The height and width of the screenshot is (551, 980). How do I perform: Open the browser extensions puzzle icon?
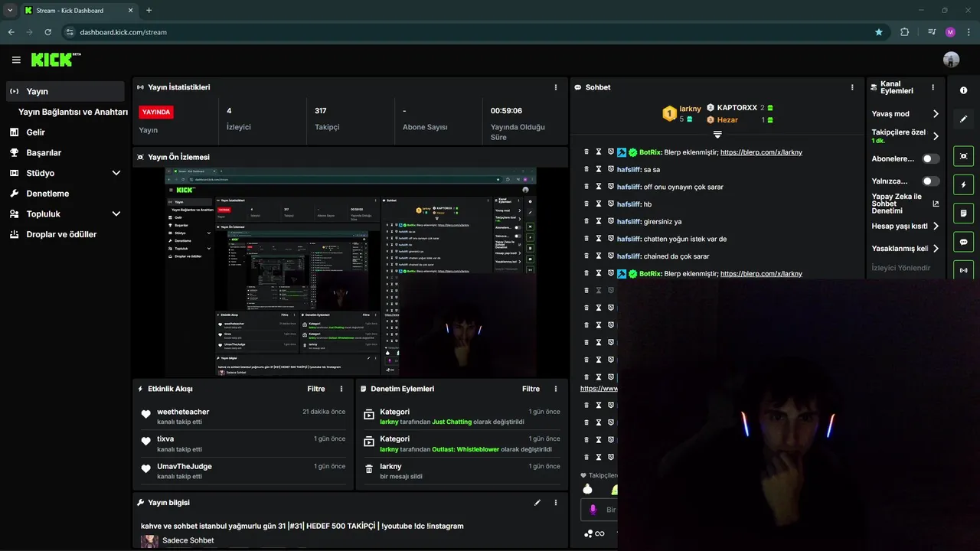[904, 32]
